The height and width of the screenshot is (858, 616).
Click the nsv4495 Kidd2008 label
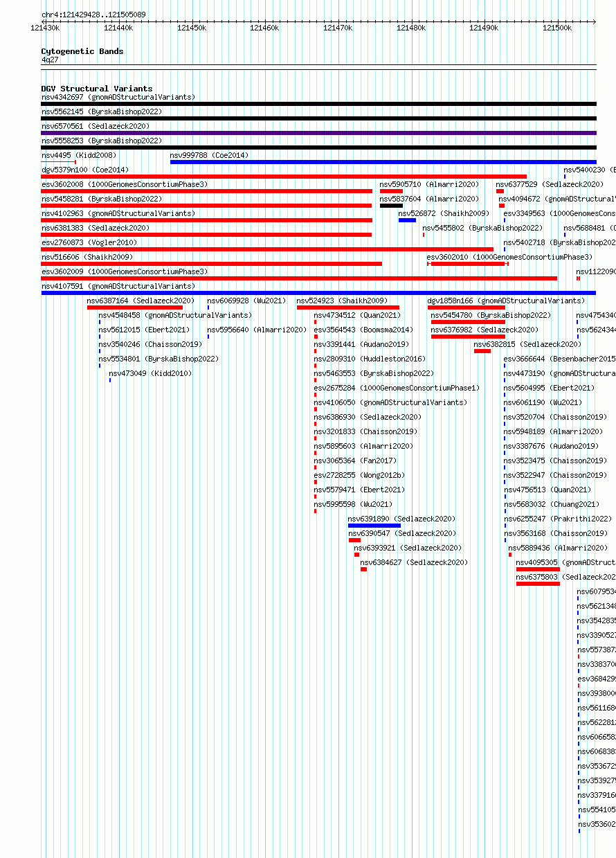point(79,155)
